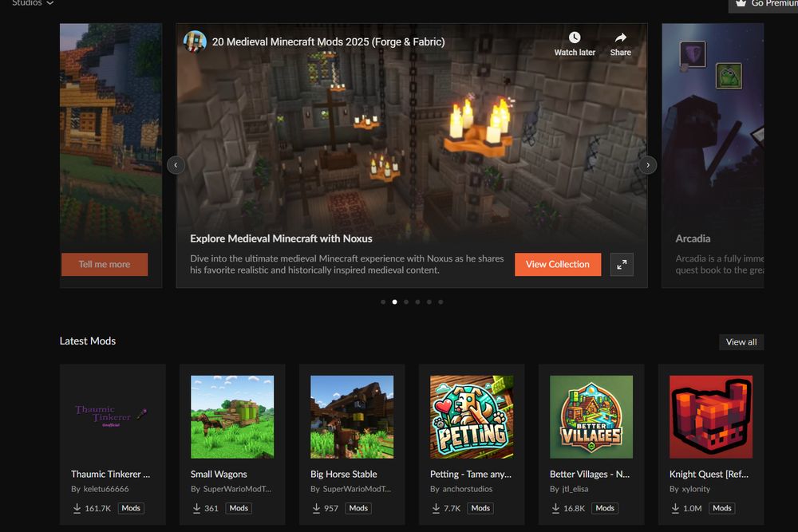Select the Mods tag on Better Villages card
This screenshot has height=532, width=798.
coord(605,508)
